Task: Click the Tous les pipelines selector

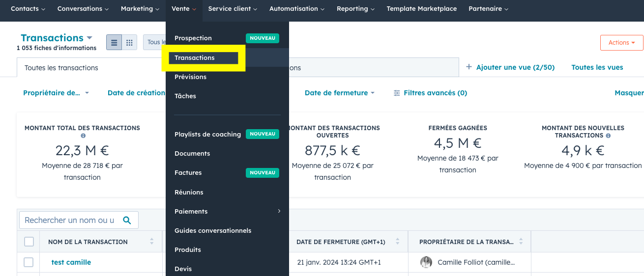Action: tap(155, 43)
